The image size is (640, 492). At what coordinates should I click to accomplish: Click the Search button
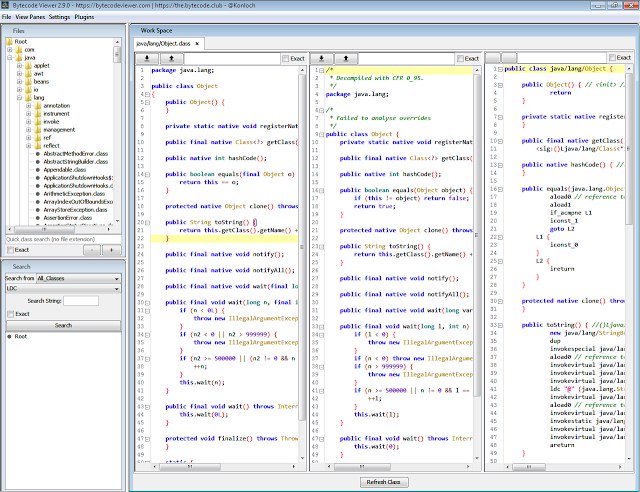point(63,325)
